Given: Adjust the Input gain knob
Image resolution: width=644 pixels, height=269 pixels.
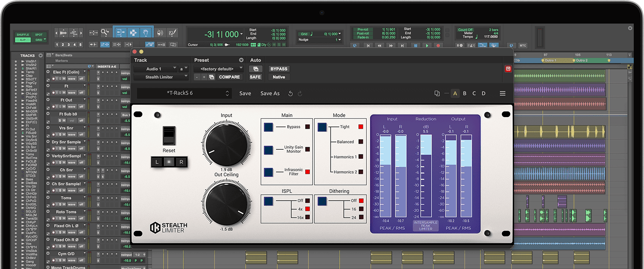Looking at the screenshot, I should 226,145.
